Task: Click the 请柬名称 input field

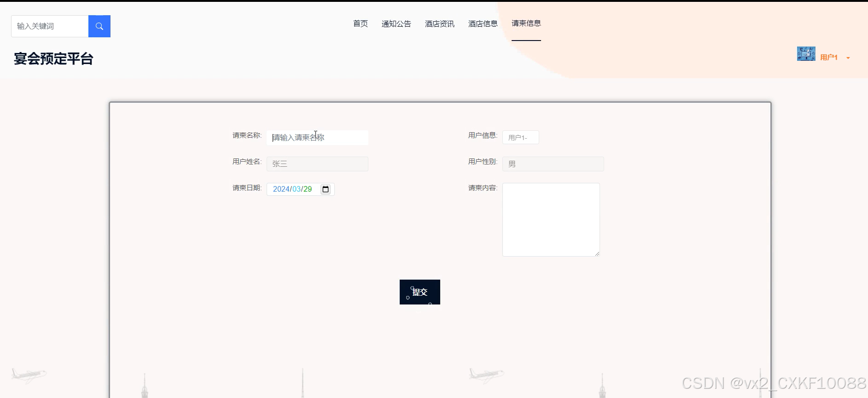Action: tap(317, 138)
